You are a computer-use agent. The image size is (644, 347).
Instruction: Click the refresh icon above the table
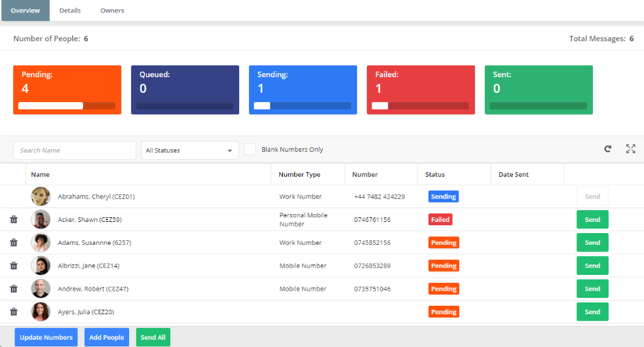(608, 149)
